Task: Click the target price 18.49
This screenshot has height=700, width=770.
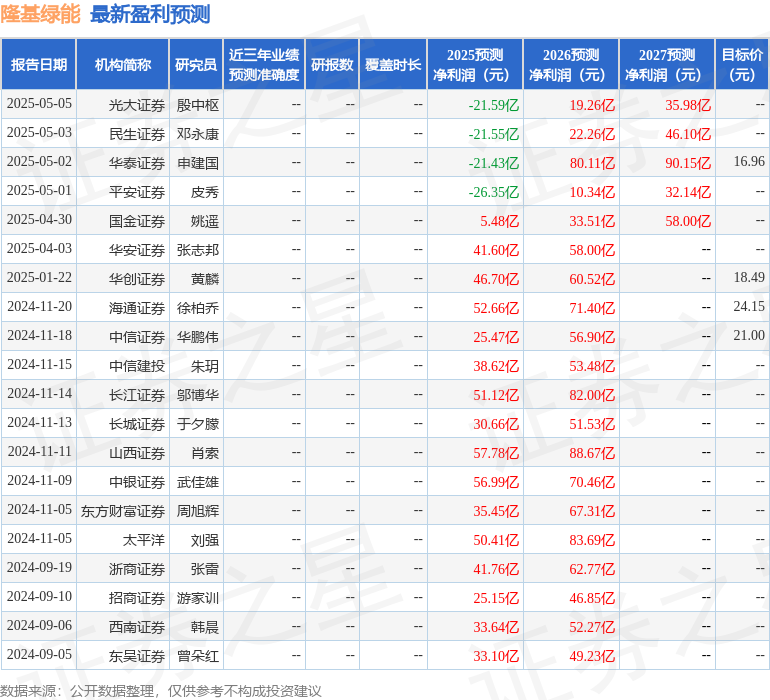Action: pyautogui.click(x=749, y=277)
